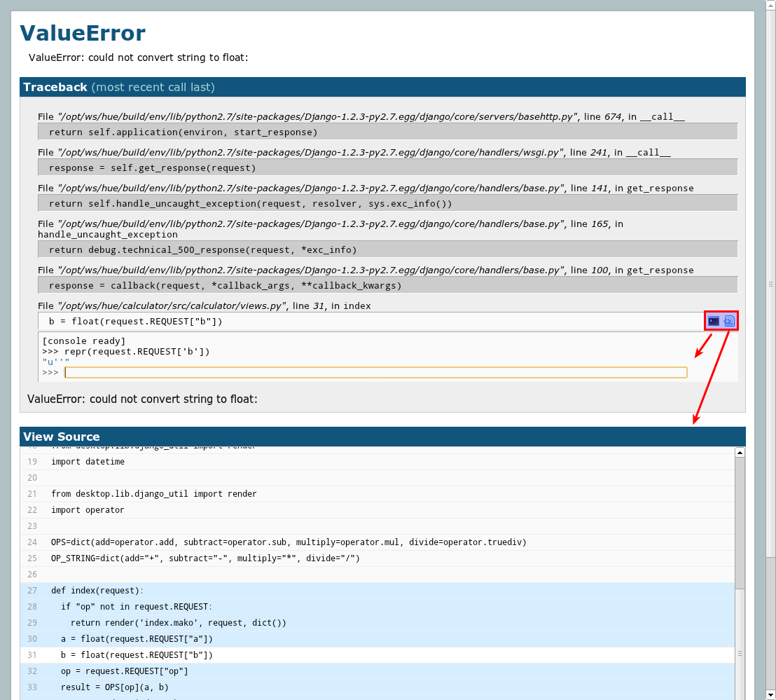This screenshot has height=700, width=776.
Task: Click the scroll-up arrow of View Source panel
Action: 740,453
